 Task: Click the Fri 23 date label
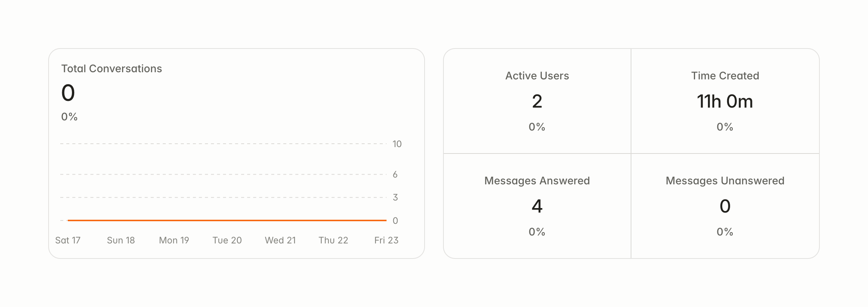point(386,240)
